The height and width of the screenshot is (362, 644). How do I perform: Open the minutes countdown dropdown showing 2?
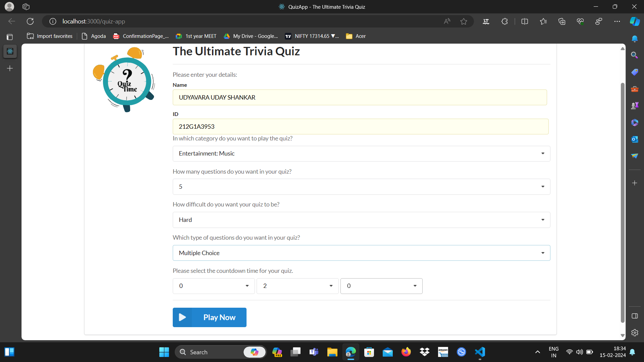(297, 286)
